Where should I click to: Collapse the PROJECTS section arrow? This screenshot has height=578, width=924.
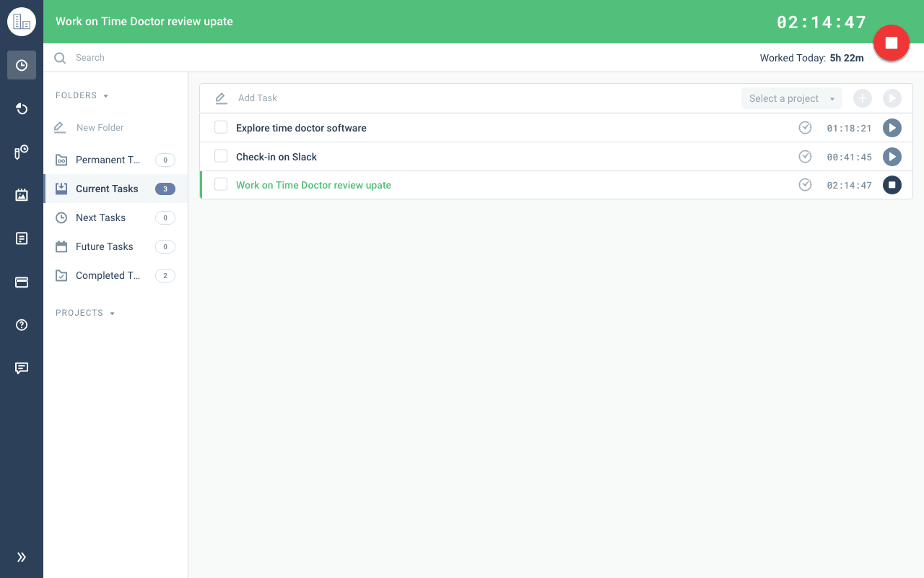click(112, 314)
